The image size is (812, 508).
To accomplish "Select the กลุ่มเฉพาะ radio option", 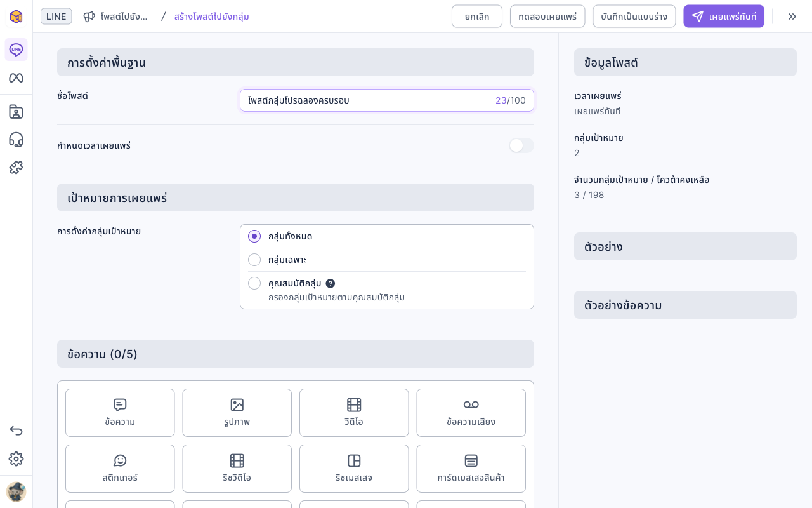I will 254,260.
